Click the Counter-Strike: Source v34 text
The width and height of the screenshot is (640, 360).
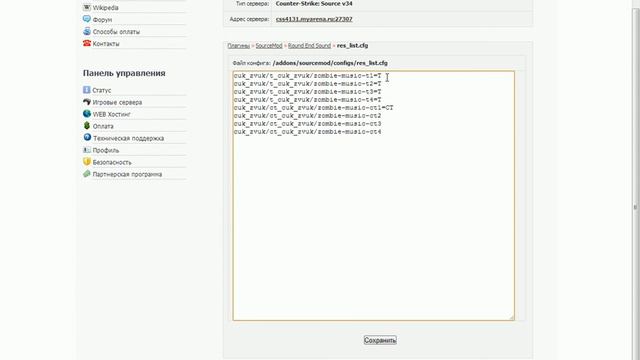(314, 4)
